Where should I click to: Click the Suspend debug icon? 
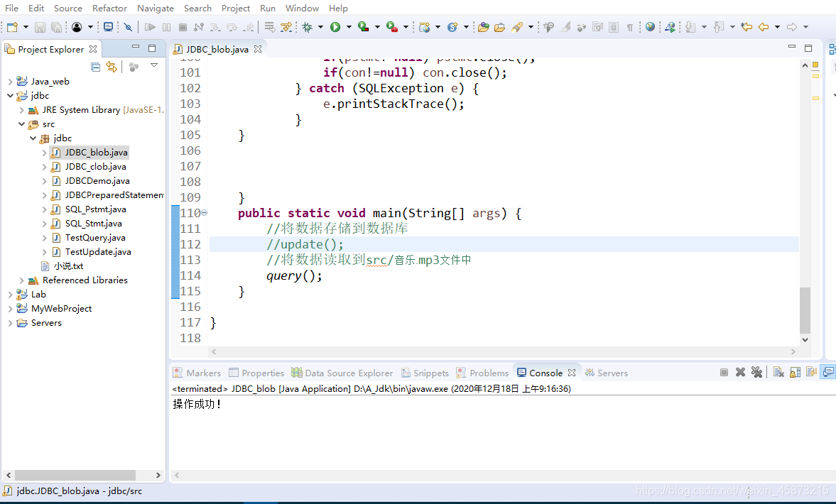(x=166, y=27)
